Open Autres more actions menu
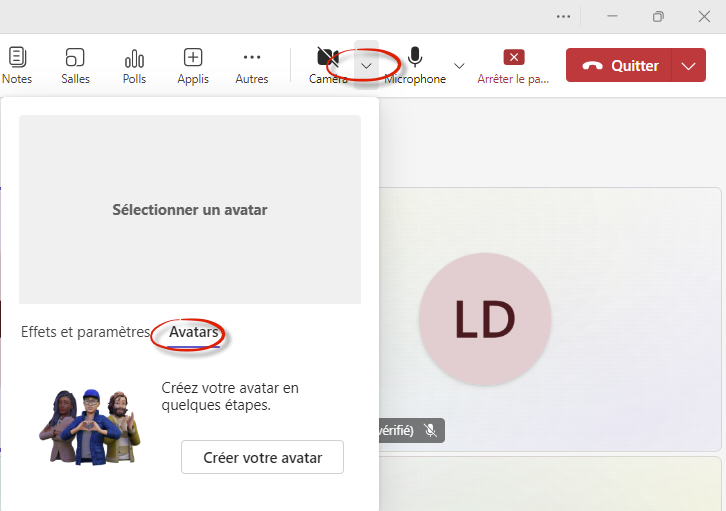This screenshot has width=726, height=511. tap(252, 57)
